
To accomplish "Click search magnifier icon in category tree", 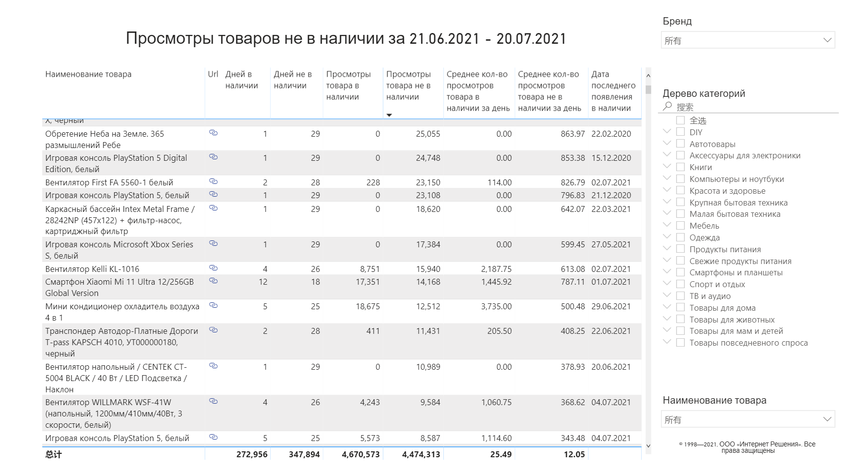I will (x=667, y=106).
